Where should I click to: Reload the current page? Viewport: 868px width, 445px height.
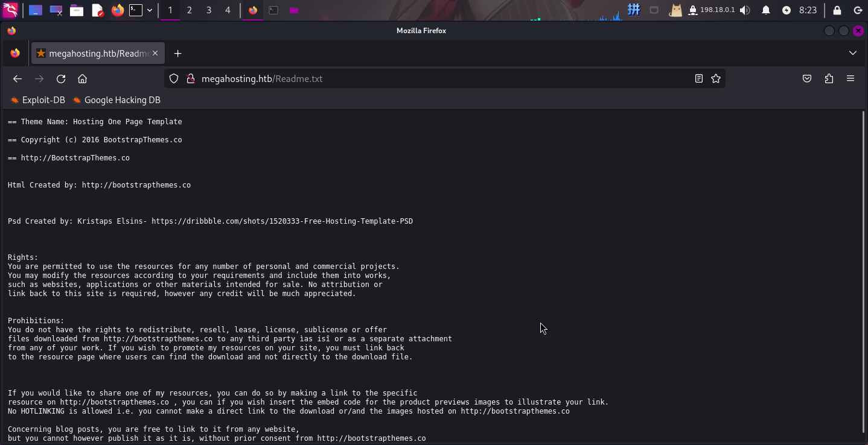[x=61, y=78]
